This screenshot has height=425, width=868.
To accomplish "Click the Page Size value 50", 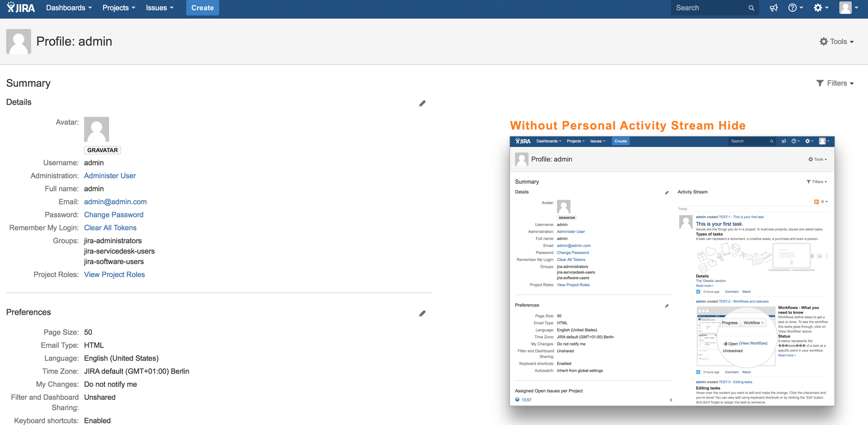I will pyautogui.click(x=88, y=332).
